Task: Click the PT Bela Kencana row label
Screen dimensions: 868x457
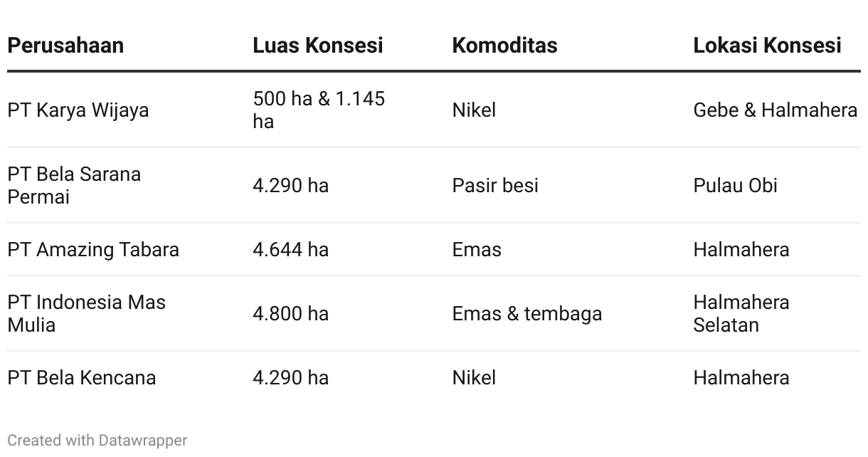Action: [x=82, y=377]
